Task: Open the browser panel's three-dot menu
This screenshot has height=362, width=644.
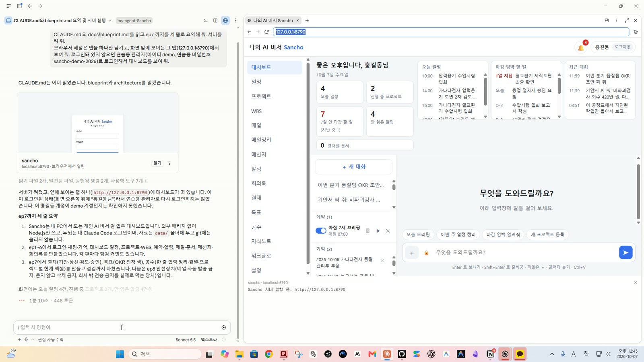Action: tap(616, 21)
